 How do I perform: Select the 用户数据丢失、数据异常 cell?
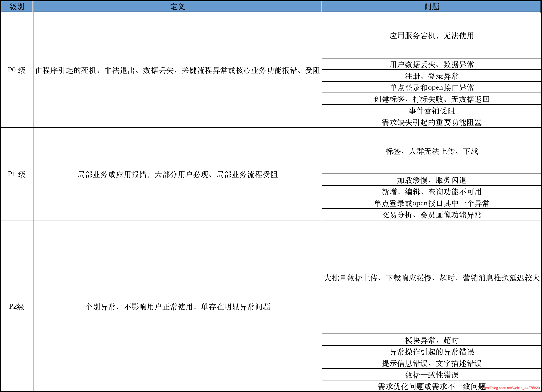point(432,64)
